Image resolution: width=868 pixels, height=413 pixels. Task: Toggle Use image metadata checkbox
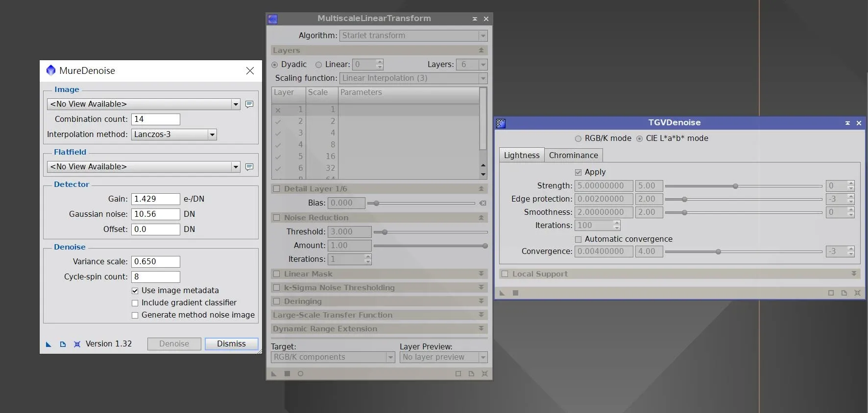pyautogui.click(x=135, y=291)
